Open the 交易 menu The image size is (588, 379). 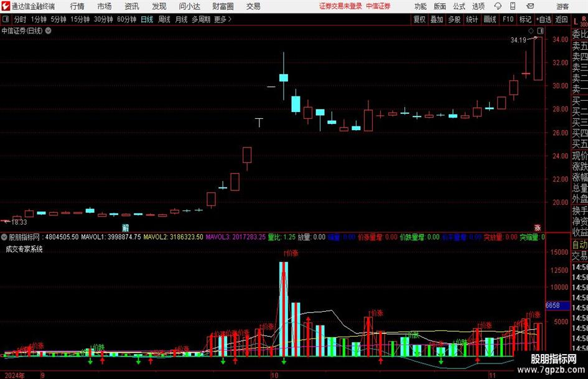pos(253,6)
